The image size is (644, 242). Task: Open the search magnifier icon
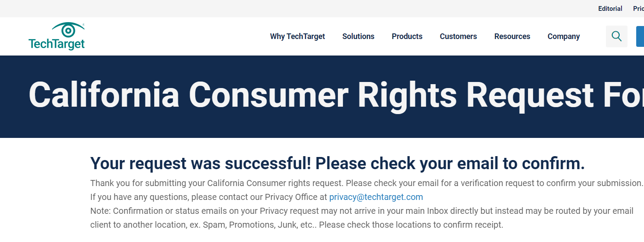point(616,36)
